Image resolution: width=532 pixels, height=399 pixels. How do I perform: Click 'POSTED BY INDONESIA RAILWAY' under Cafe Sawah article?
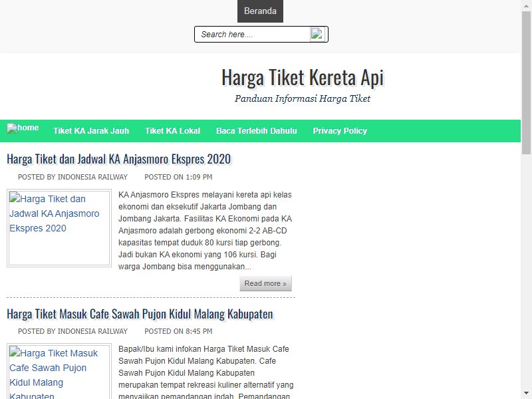[72, 331]
